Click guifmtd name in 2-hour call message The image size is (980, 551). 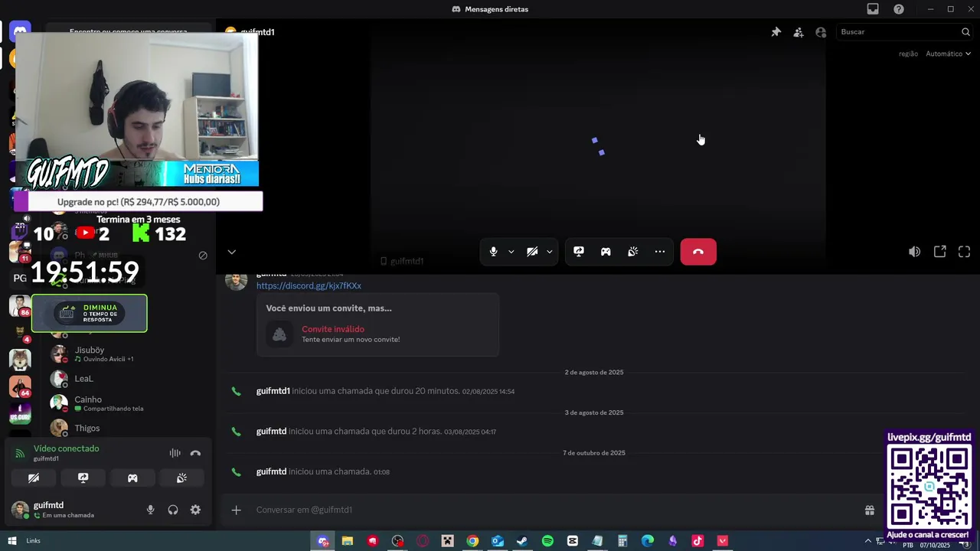tap(271, 432)
